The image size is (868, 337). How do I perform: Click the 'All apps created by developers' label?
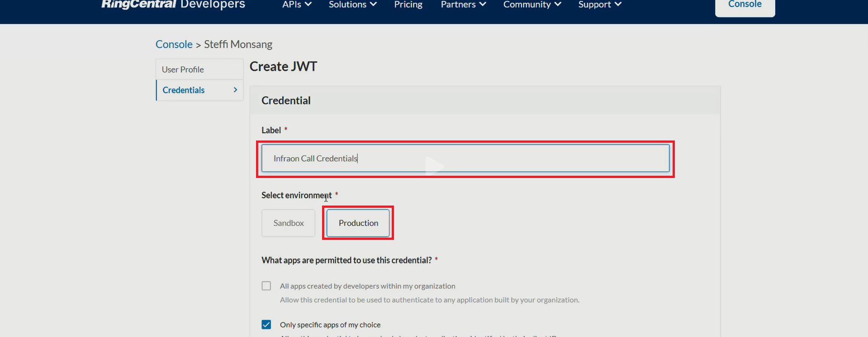367,286
